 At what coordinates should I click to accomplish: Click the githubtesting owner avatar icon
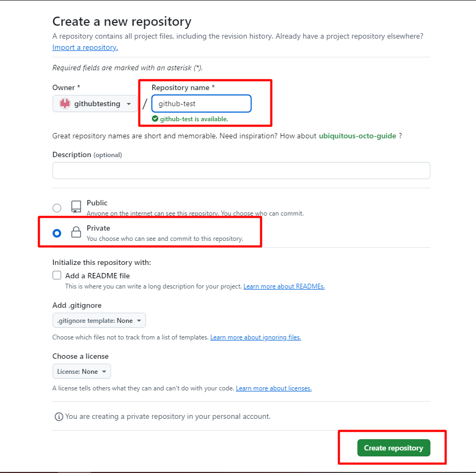(64, 104)
